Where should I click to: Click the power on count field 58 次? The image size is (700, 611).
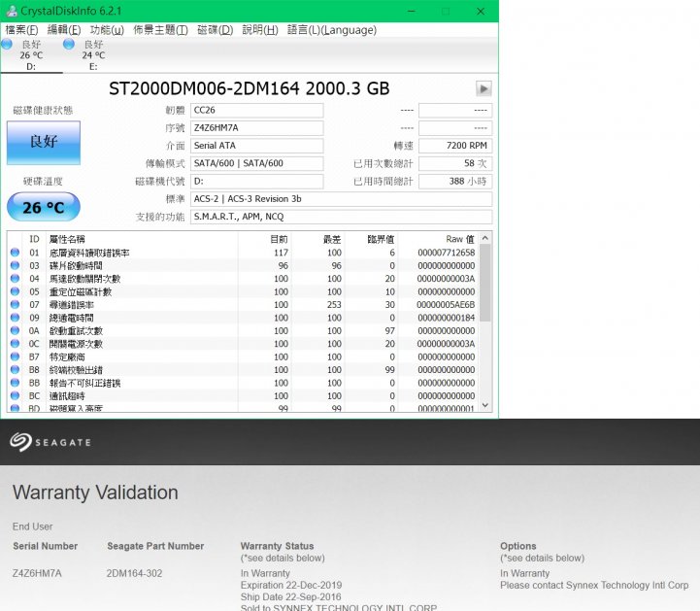click(455, 163)
